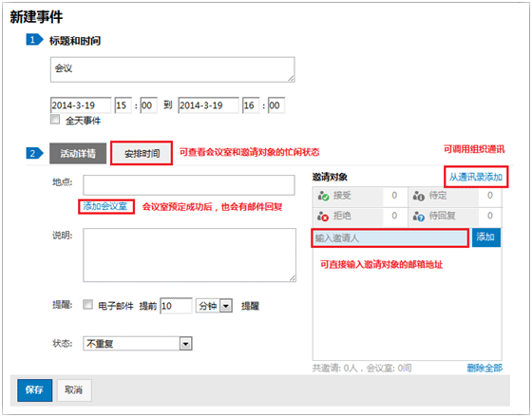Expand the 不重复 repeat status dropdown
Screen dimensions: 532x417
[138, 343]
